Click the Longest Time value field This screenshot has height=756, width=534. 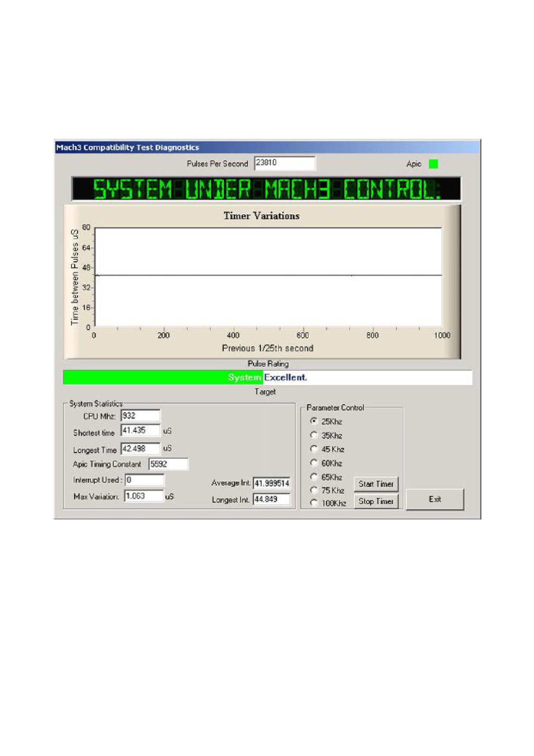click(x=141, y=449)
